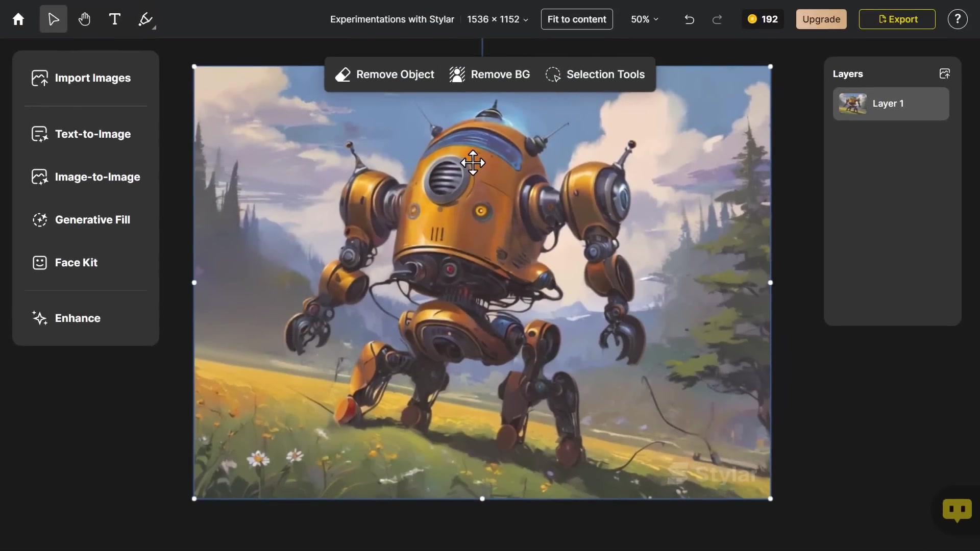Open the Enhance menu item
980x551 pixels.
pos(86,318)
